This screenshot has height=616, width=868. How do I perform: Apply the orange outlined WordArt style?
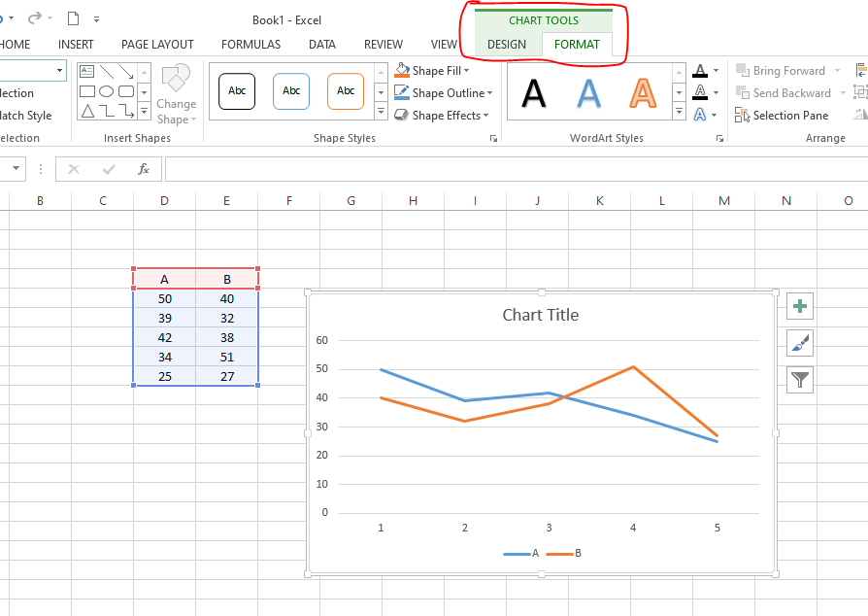[x=643, y=93]
